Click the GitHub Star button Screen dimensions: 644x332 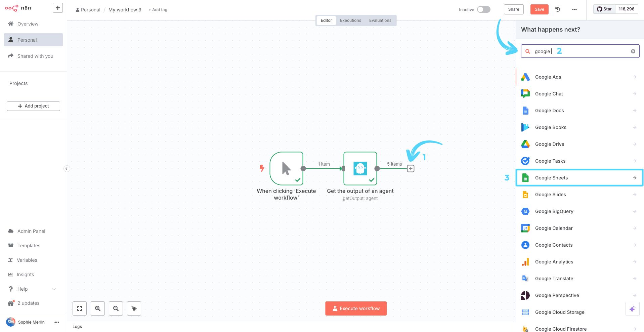(x=604, y=9)
